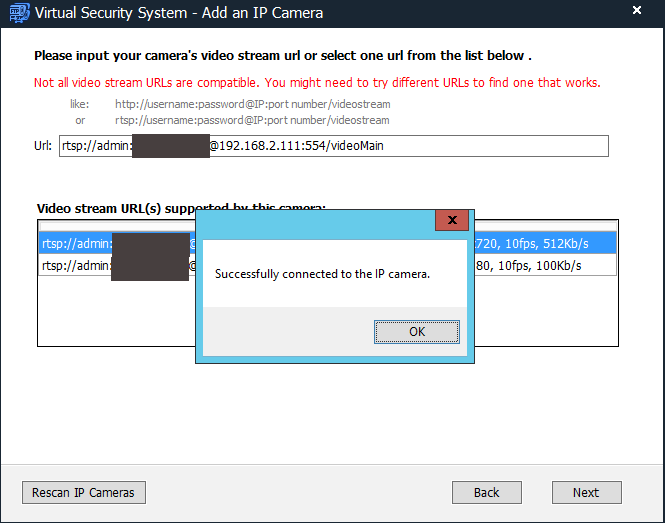Click the 'Url:' field label
This screenshot has height=523, width=665.
[42, 146]
